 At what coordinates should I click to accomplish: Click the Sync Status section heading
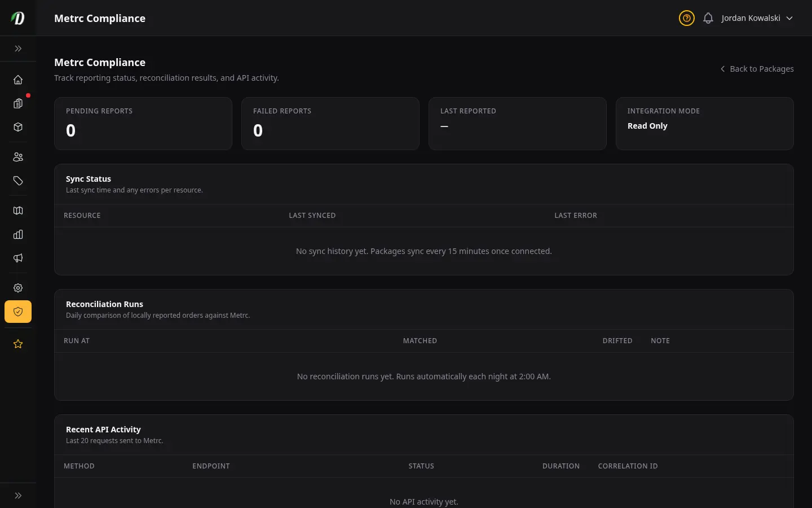pyautogui.click(x=89, y=179)
